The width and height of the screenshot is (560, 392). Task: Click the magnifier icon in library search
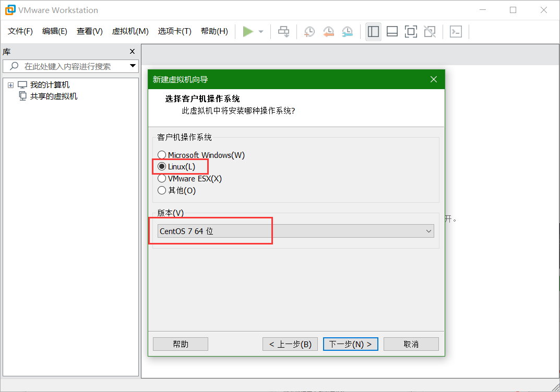[14, 66]
